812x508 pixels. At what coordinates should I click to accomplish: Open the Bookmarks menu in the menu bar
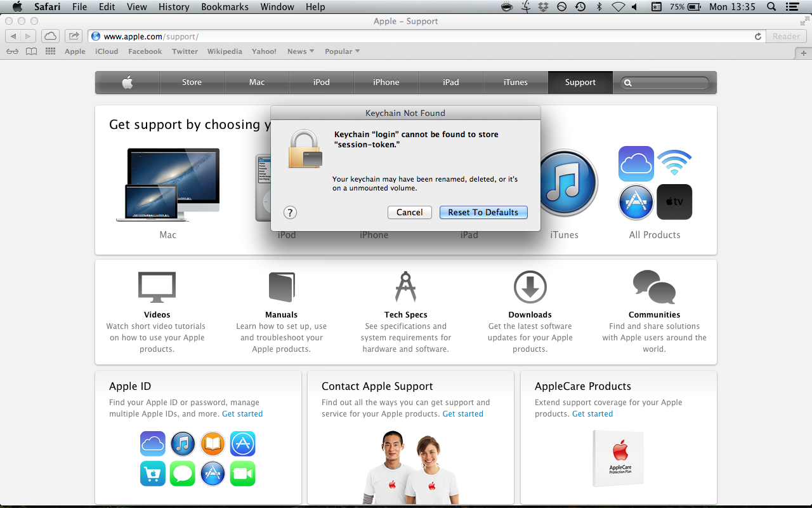225,7
